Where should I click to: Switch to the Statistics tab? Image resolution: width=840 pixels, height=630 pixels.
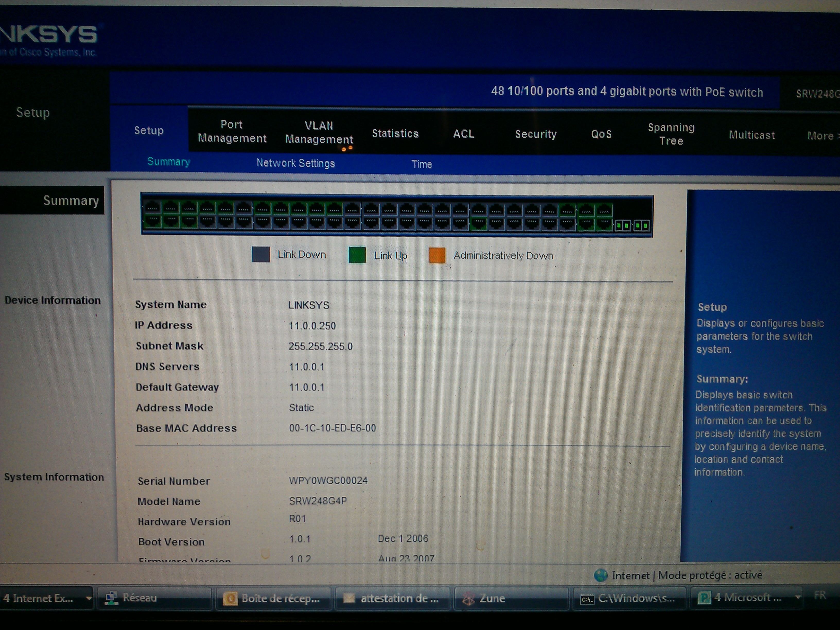pos(395,133)
